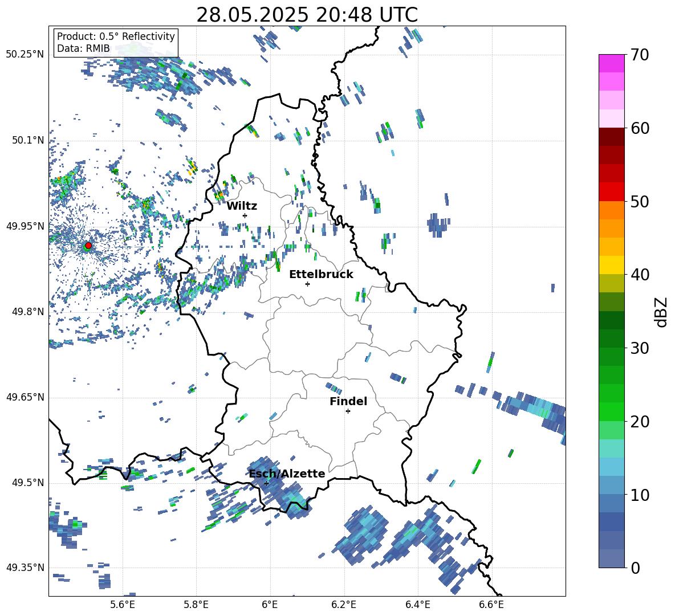Click the 10 dBZ colorbar tick label
The image size is (675, 616).
pos(640,495)
